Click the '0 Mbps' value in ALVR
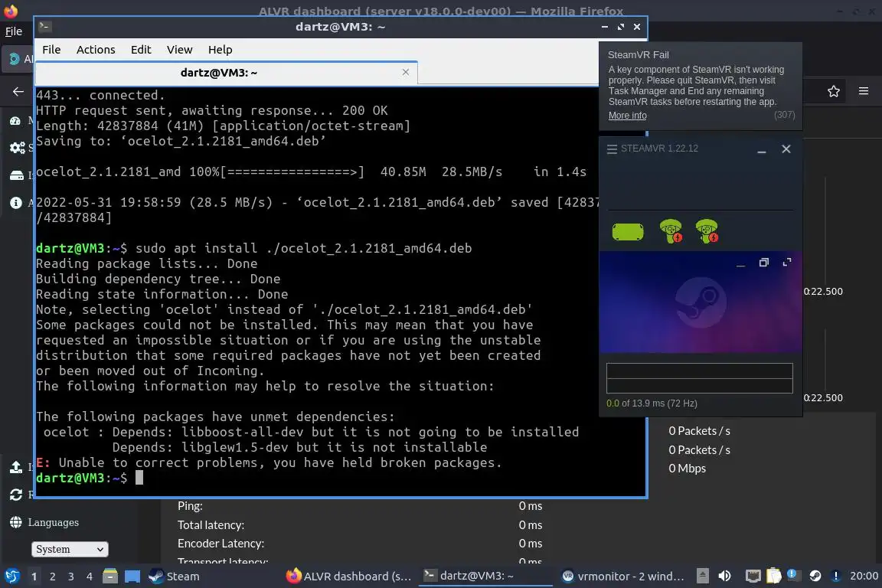This screenshot has width=882, height=588. tap(687, 468)
